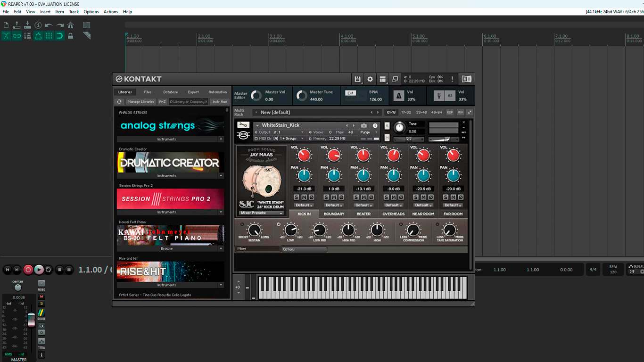Click the wrench edit icon for WhiteStain_Kick
This screenshot has width=644, height=362.
[x=243, y=125]
